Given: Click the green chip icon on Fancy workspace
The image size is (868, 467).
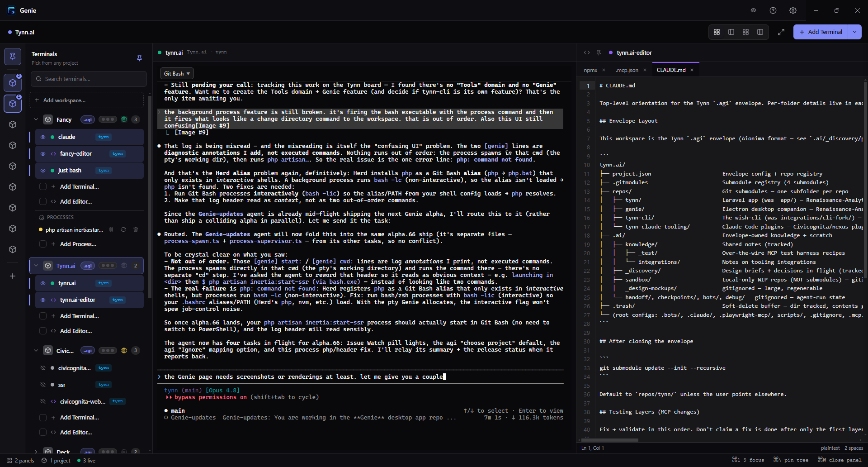Looking at the screenshot, I should tap(124, 119).
